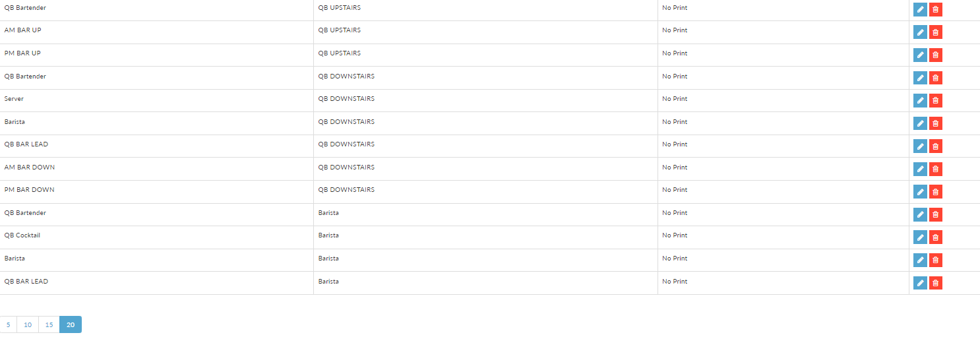Click No Print in AM BAR DOWN row

(675, 168)
